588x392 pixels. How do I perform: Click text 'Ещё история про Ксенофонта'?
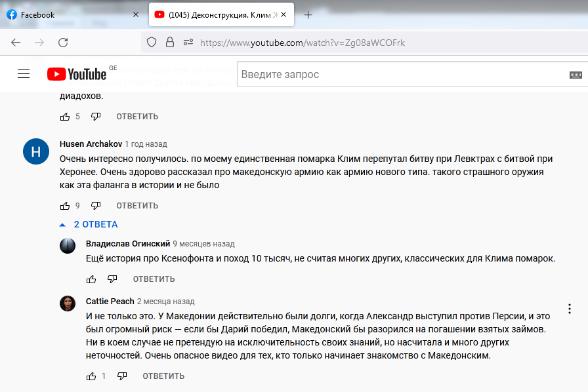[150, 258]
